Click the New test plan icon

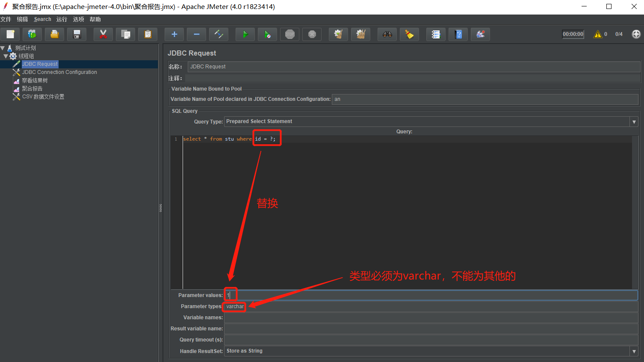click(x=10, y=34)
